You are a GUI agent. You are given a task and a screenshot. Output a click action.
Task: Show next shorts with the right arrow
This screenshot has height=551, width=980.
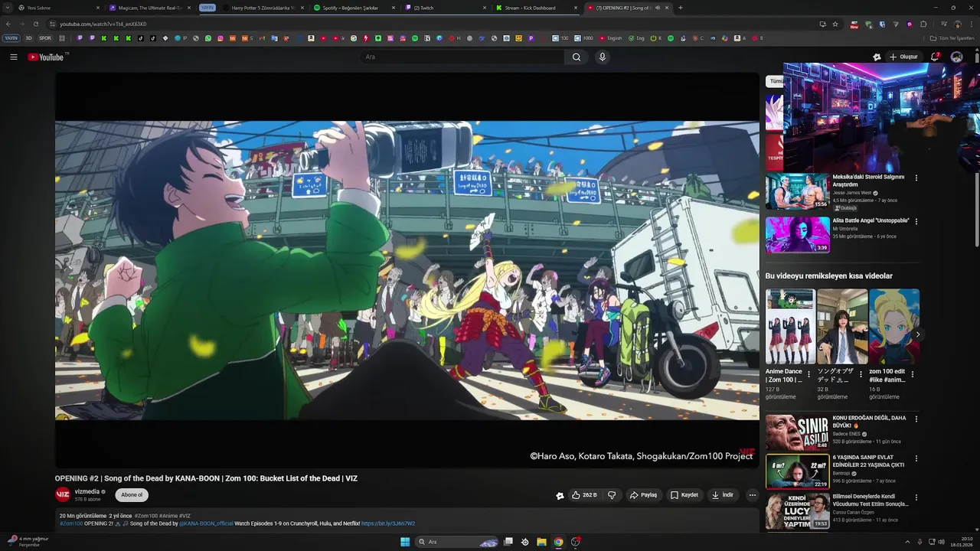point(917,334)
